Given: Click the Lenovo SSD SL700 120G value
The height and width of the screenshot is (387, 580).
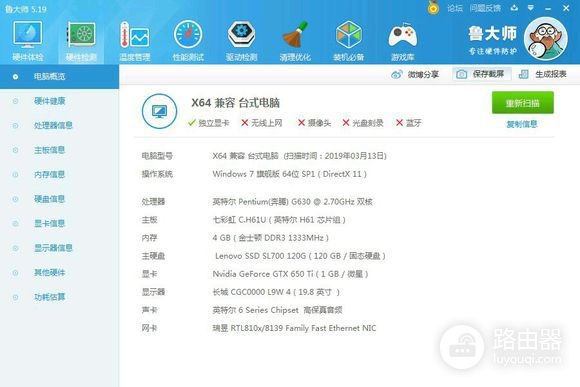Looking at the screenshot, I should (300, 256).
